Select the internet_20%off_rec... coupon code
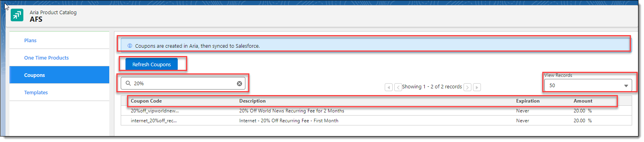The image size is (644, 142). point(154,121)
